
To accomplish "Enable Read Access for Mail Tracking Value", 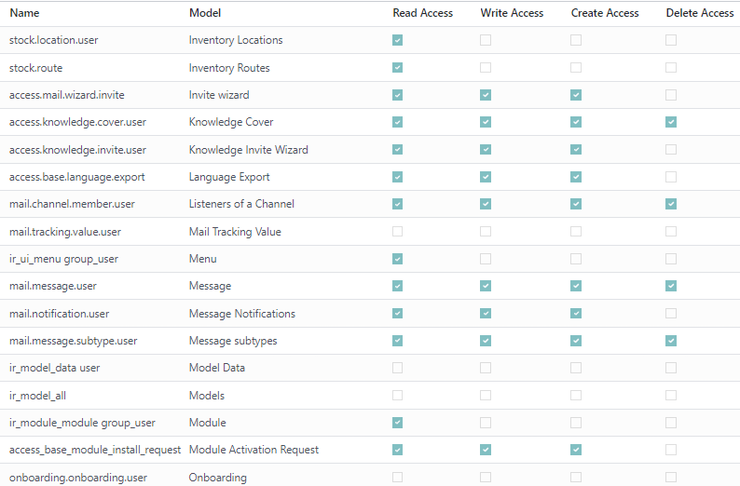I will click(x=397, y=231).
